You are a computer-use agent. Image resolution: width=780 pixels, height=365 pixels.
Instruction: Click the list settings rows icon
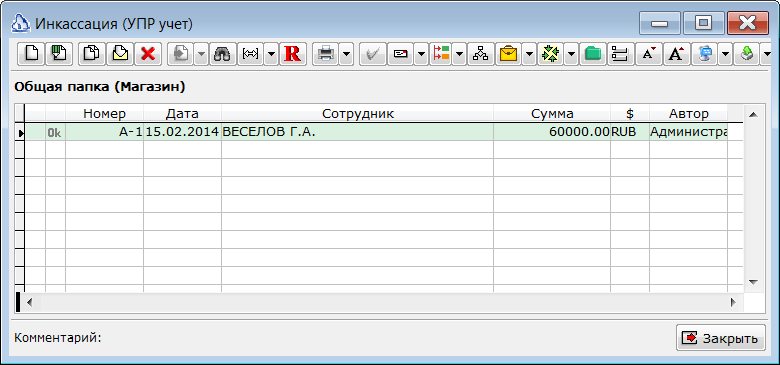point(620,54)
